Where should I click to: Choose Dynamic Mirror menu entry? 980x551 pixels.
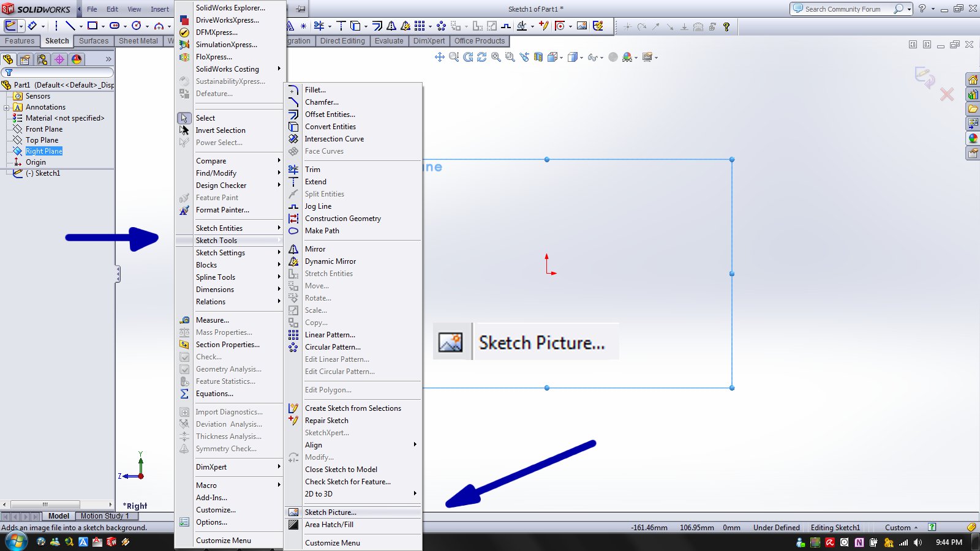click(x=331, y=261)
